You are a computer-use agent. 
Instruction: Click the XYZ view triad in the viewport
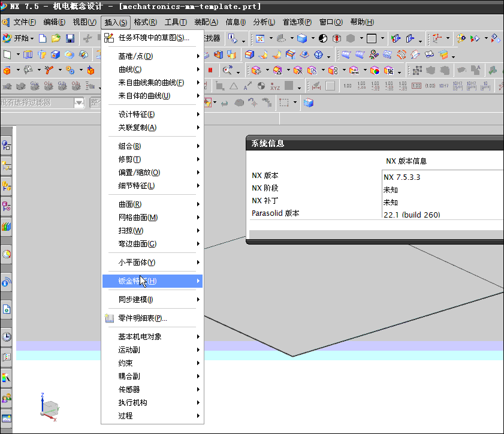click(x=50, y=406)
